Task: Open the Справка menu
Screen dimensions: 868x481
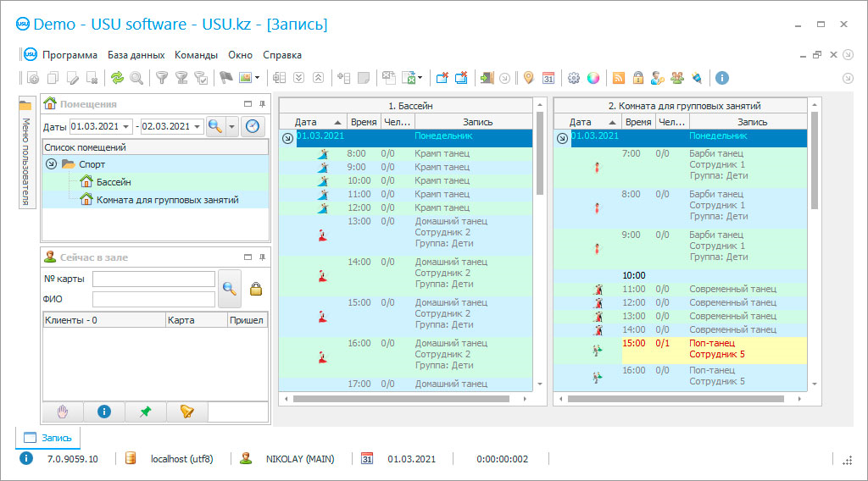Action: [x=282, y=55]
